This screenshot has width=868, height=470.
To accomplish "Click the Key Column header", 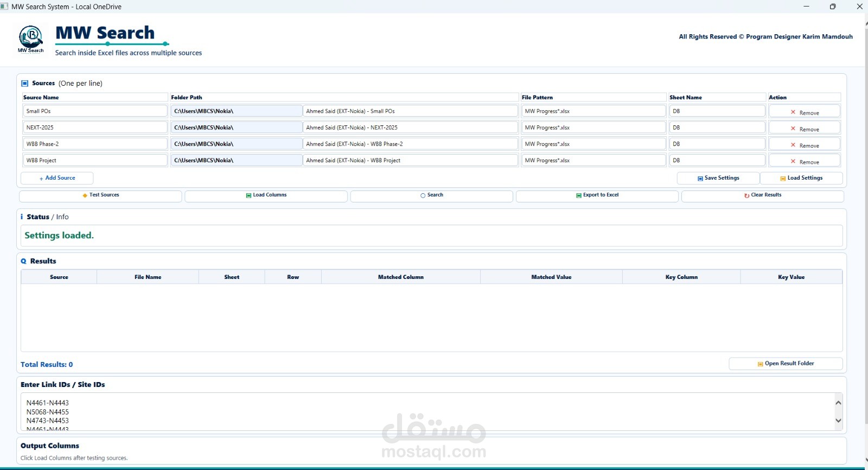I will [x=681, y=277].
